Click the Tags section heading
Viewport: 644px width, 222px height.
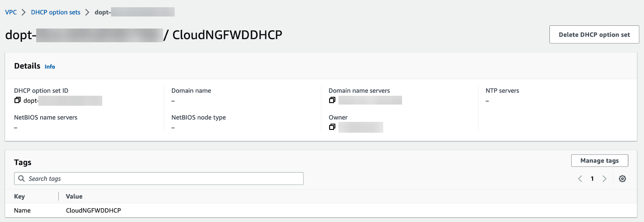point(23,162)
